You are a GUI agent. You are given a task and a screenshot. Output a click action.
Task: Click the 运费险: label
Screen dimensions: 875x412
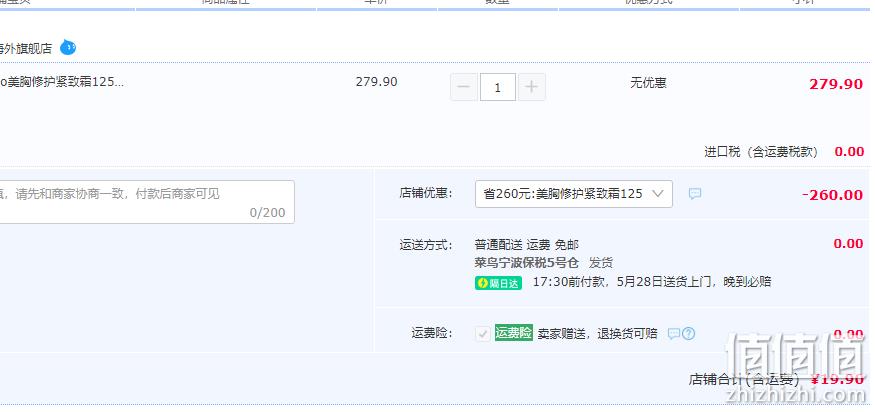tap(432, 334)
